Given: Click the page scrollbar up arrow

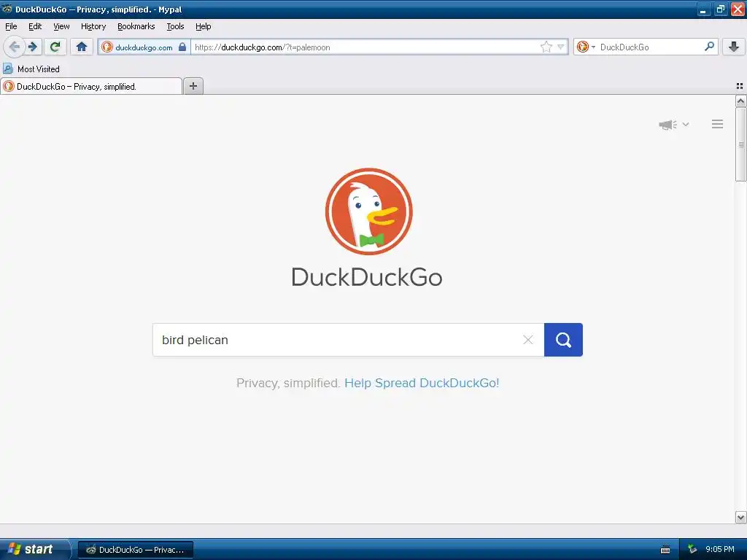Looking at the screenshot, I should click(x=740, y=101).
